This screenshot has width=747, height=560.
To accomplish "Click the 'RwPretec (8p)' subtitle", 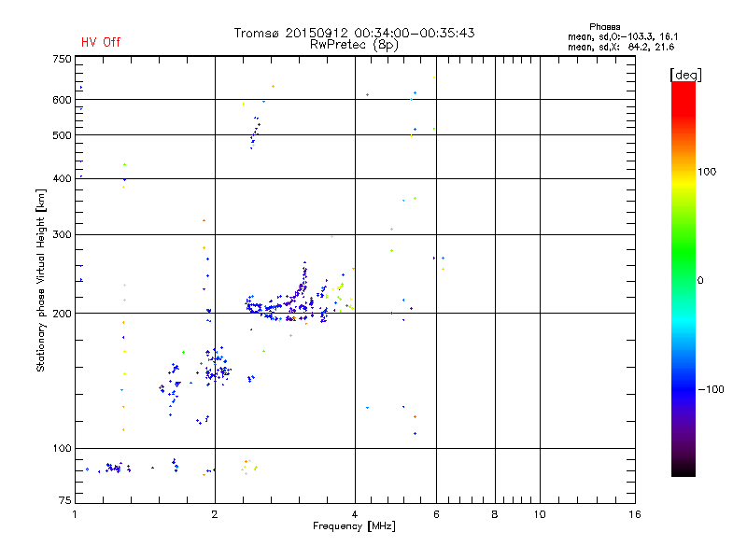I will (x=354, y=45).
